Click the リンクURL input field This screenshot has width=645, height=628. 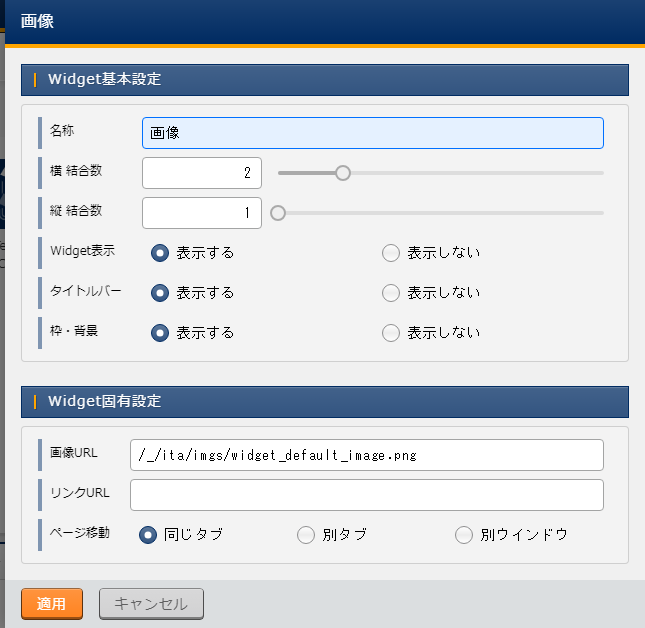point(366,495)
